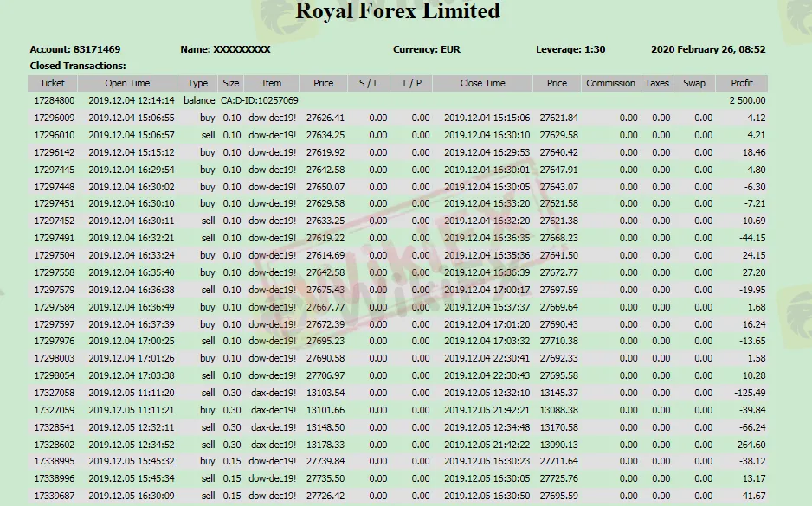Click the profit value 16.24
The height and width of the screenshot is (506, 812).
tap(753, 324)
